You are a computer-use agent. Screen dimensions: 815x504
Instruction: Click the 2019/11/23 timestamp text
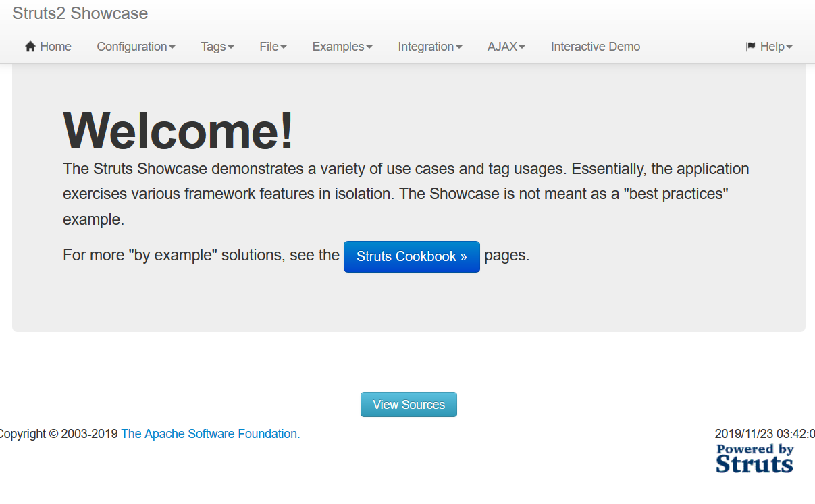point(764,434)
